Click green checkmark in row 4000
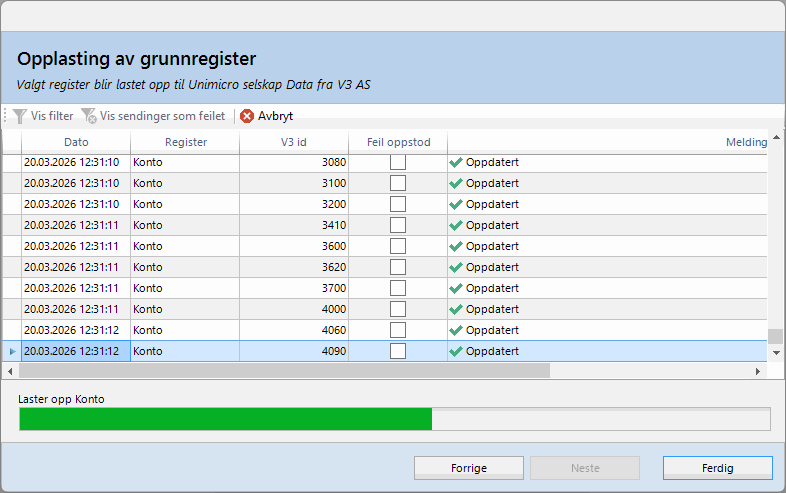786x493 pixels. point(456,309)
